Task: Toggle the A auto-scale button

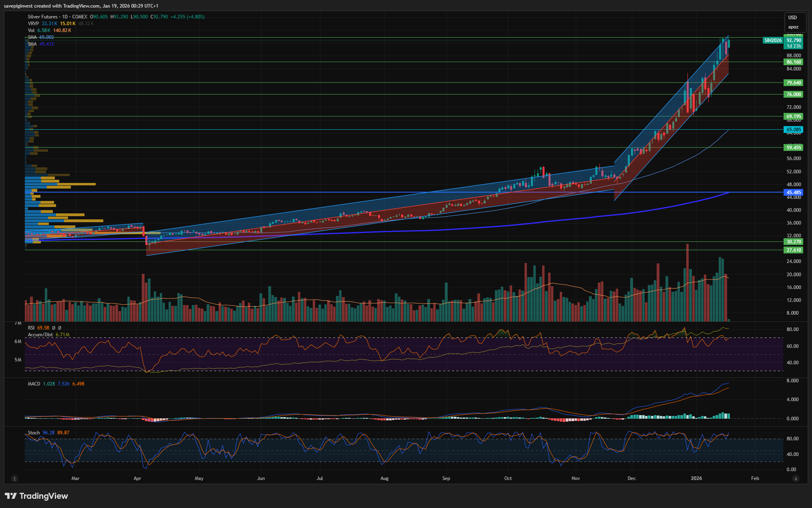Action: click(796, 478)
